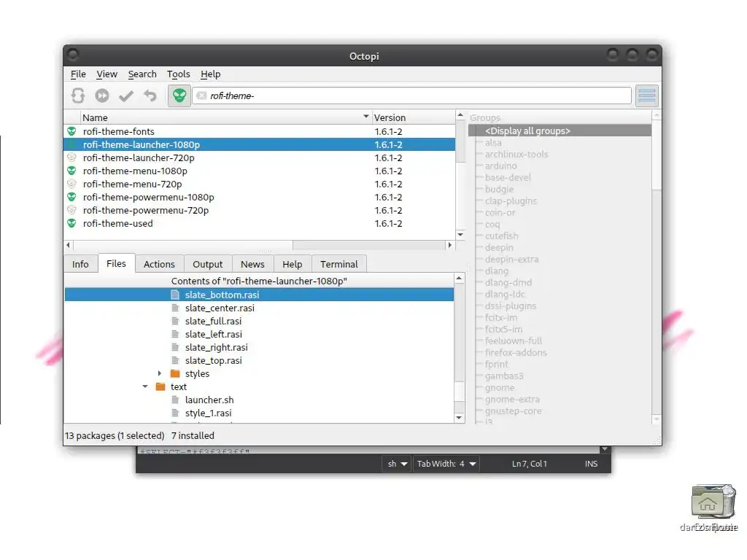Image resolution: width=747 pixels, height=560 pixels.
Task: Toggle the green alien AUR tool button
Action: tap(179, 96)
